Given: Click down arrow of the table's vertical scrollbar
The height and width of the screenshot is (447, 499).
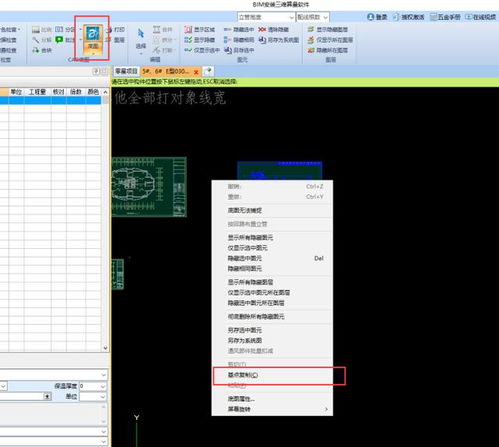Looking at the screenshot, I should click(105, 348).
